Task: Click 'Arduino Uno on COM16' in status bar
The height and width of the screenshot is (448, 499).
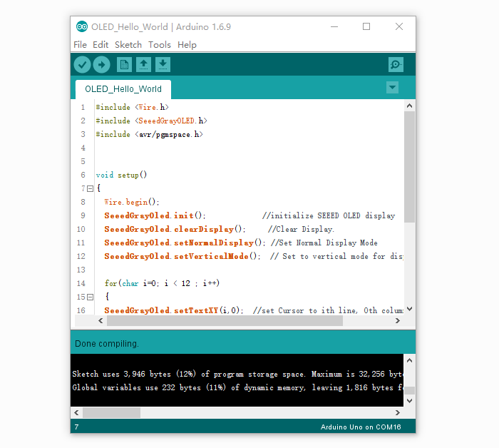Action: point(361,427)
